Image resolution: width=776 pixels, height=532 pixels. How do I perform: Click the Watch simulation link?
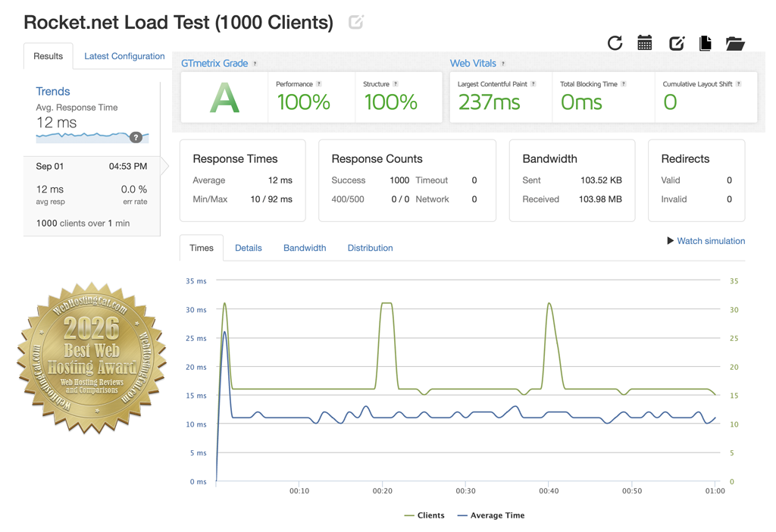tap(711, 241)
